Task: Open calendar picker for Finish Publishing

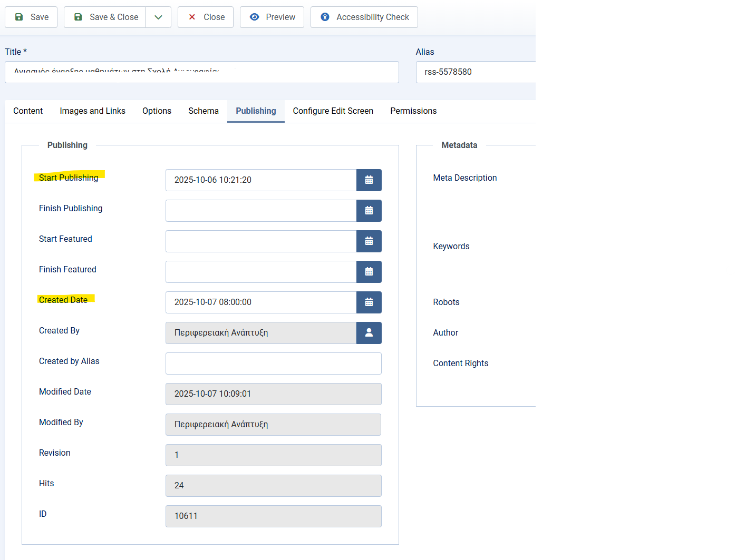Action: tap(369, 211)
